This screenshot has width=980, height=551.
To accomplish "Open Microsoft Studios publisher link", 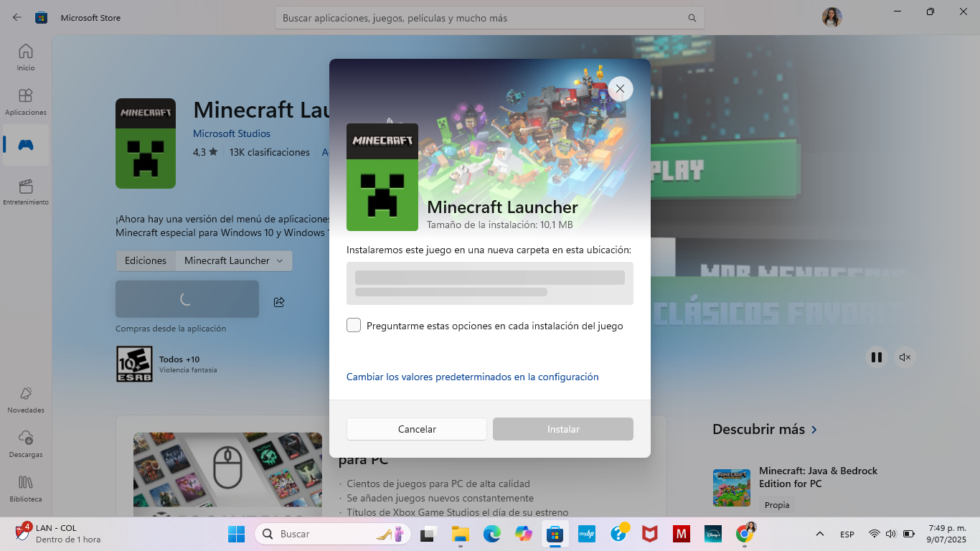I will (x=232, y=133).
